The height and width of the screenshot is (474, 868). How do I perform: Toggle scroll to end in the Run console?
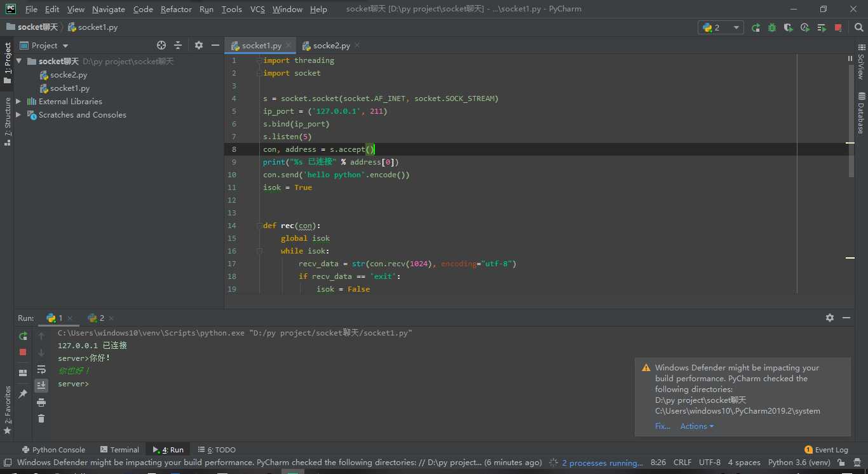coord(41,385)
